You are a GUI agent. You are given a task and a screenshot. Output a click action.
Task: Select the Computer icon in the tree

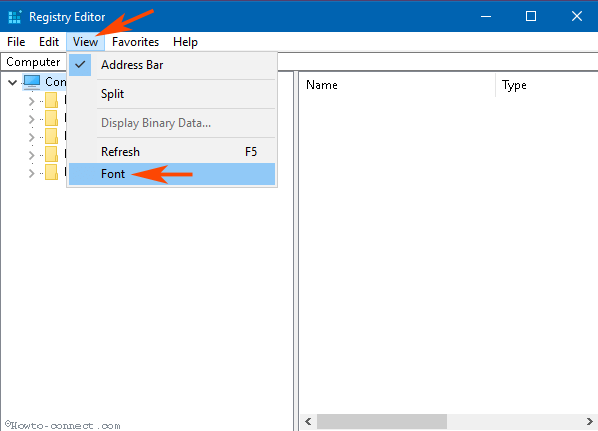[32, 82]
